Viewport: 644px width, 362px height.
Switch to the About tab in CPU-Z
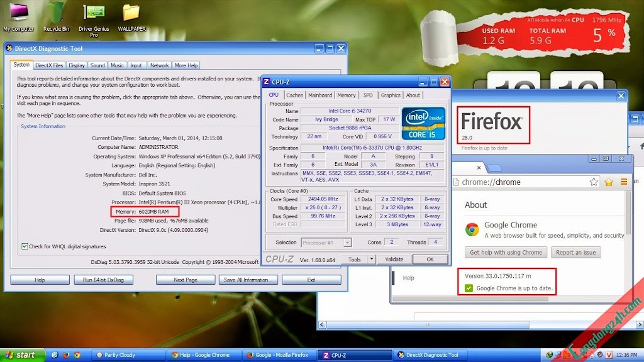click(x=413, y=96)
